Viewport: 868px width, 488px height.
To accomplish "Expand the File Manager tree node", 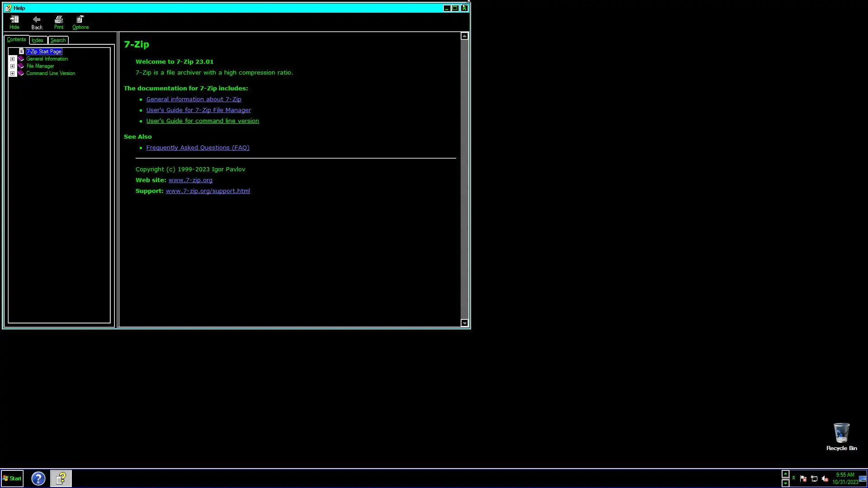I will pos(13,66).
